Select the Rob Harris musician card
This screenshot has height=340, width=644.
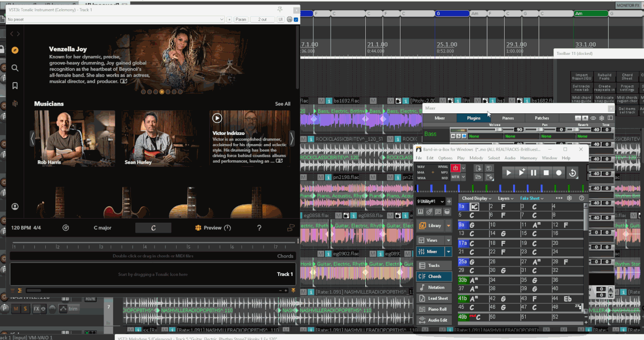point(74,139)
